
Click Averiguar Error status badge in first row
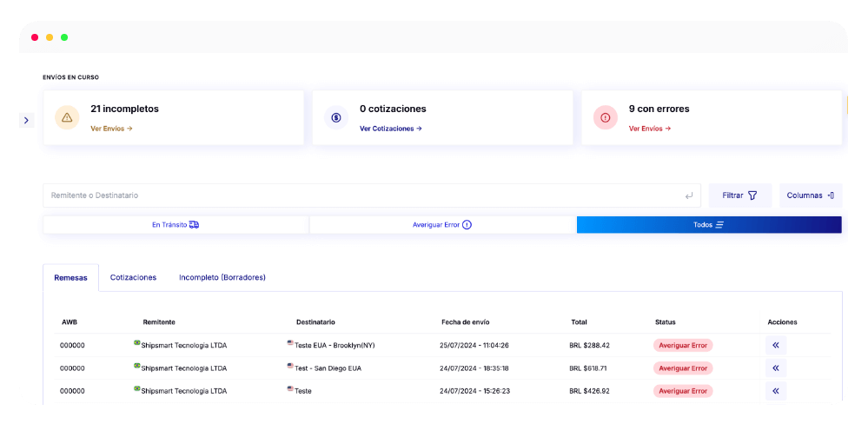[683, 345]
